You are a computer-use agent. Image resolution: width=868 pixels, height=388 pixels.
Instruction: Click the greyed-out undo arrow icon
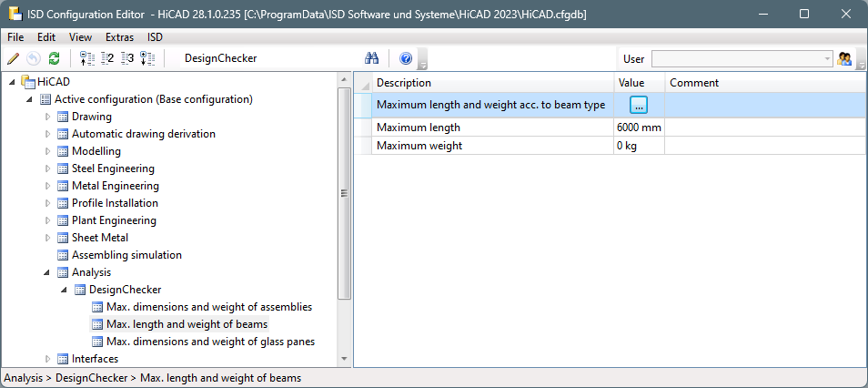tap(34, 58)
